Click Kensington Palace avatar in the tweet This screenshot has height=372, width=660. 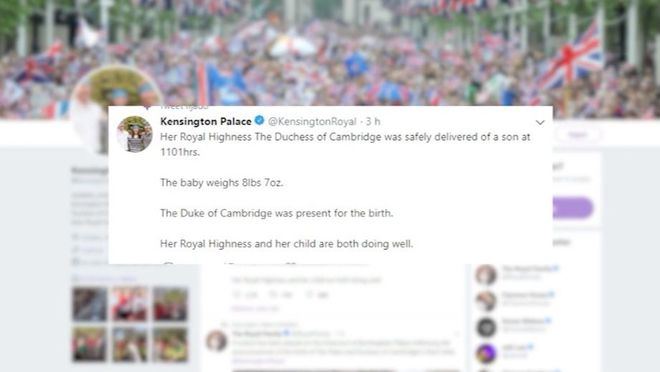[135, 134]
